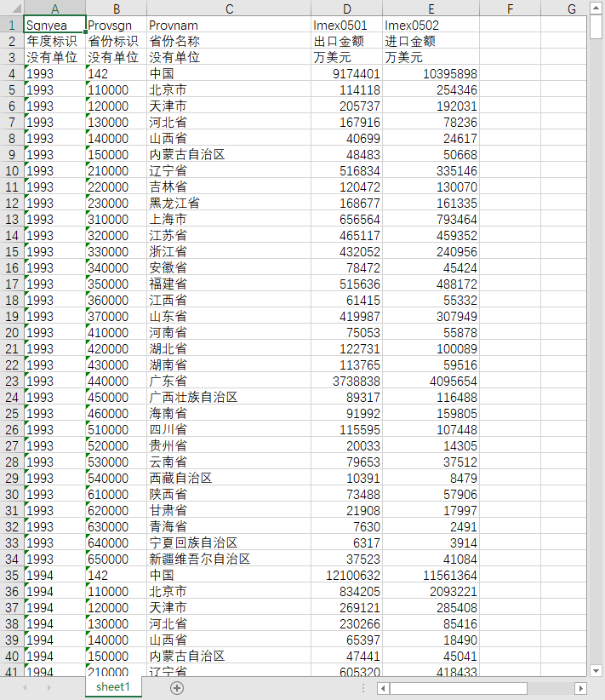
Task: Select import value 2093221
Action: 431,592
